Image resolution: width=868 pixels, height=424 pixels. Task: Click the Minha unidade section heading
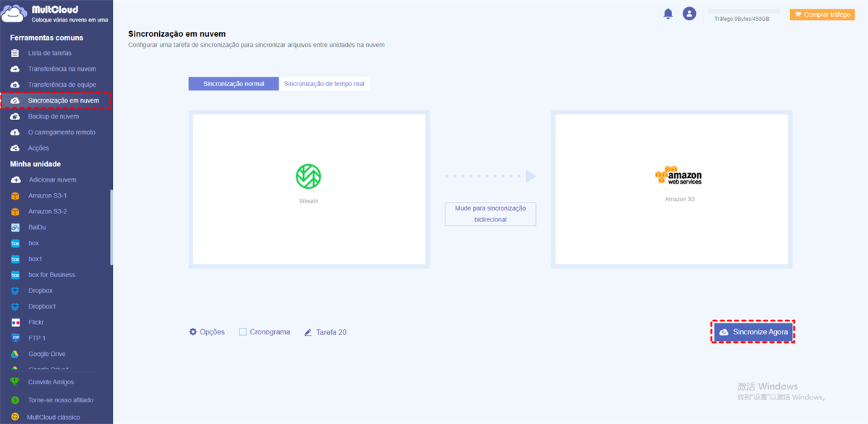[35, 164]
